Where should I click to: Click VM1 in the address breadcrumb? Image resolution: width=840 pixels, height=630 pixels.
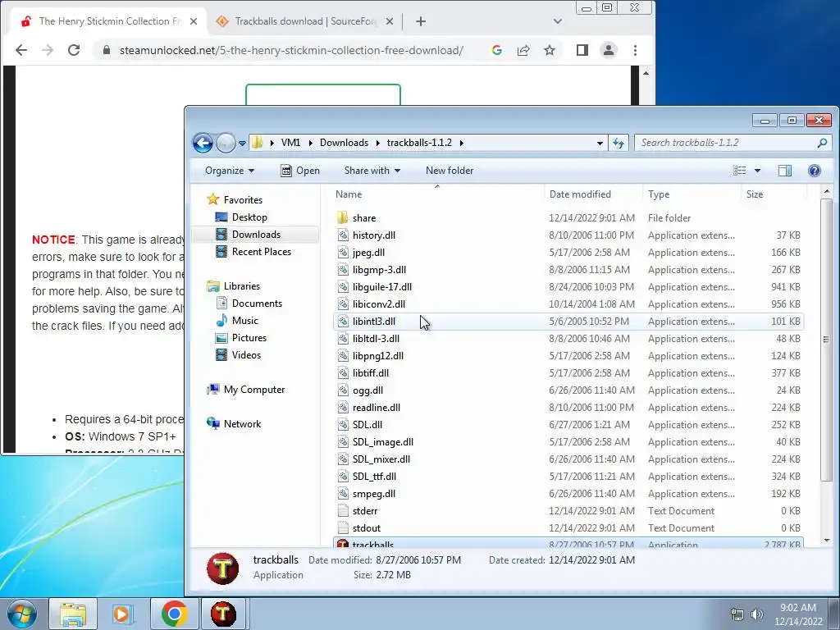[x=290, y=143]
